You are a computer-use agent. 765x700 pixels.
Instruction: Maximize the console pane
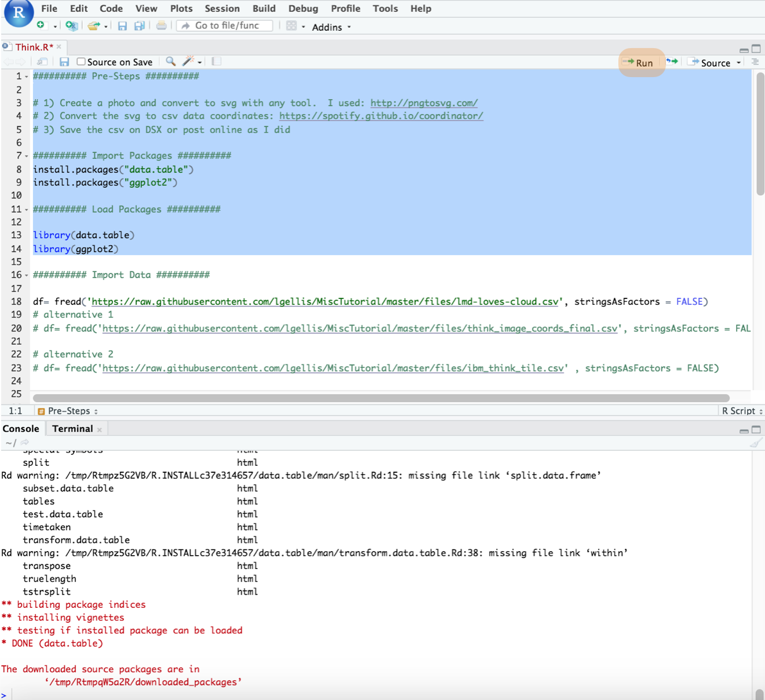point(756,429)
